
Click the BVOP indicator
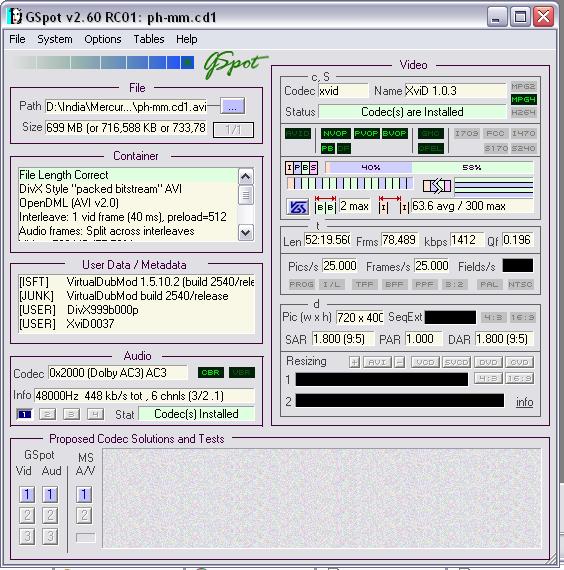(x=395, y=133)
